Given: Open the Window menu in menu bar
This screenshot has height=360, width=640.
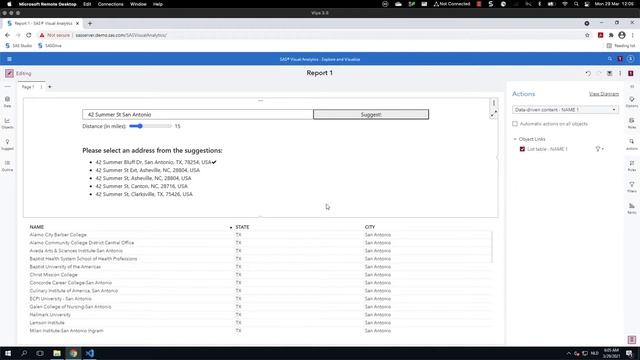Looking at the screenshot, I should 138,4.
